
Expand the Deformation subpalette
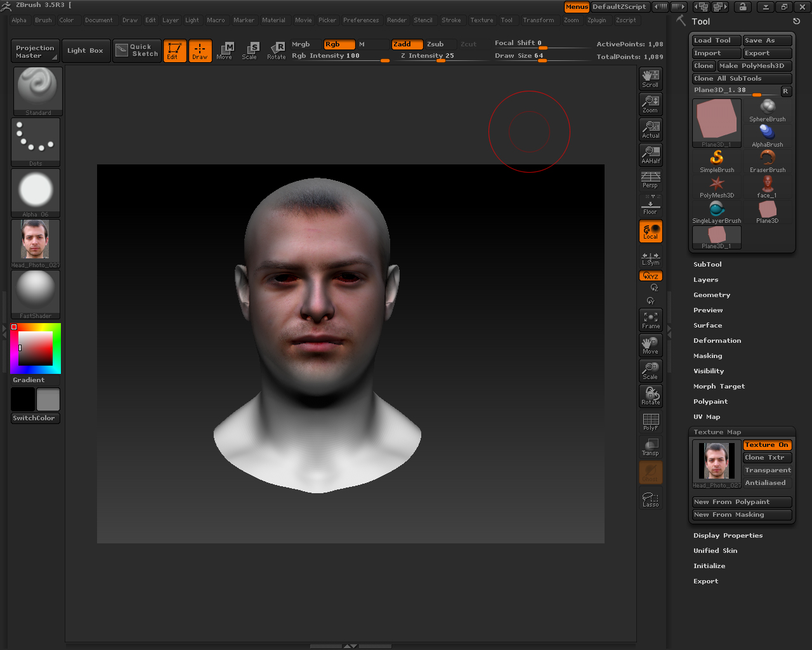[717, 340]
